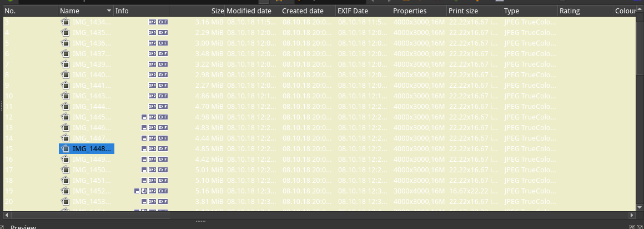Click the XMP badge on IMG_1450 row
This screenshot has width=644, height=229.
point(152,170)
